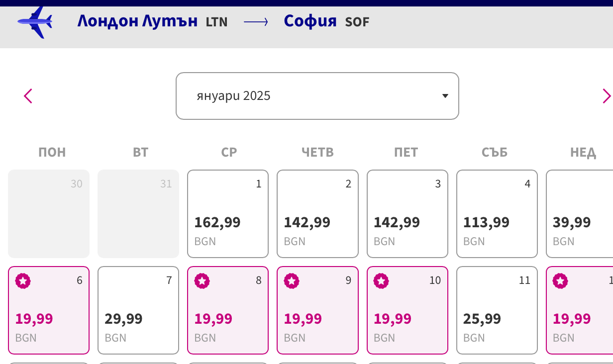The height and width of the screenshot is (364, 613).
Task: Click the Лондон Лутън departure city link
Action: (x=137, y=21)
